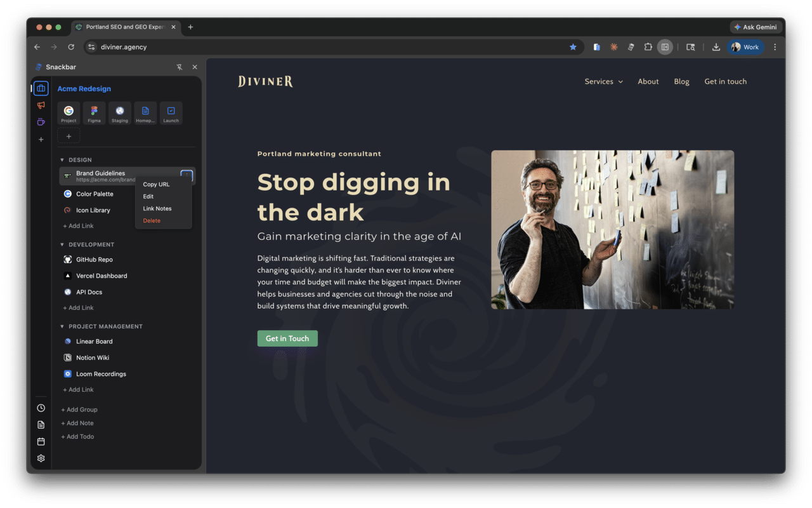Open the calendar icon in Snackbar sidebar
Image resolution: width=812 pixels, height=508 pixels.
[x=41, y=441]
